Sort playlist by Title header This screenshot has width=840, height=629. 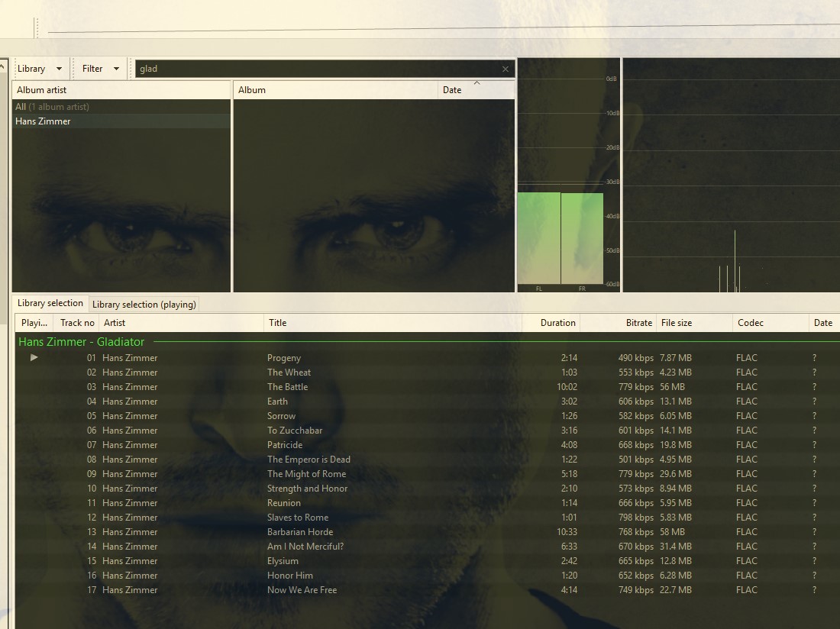393,323
